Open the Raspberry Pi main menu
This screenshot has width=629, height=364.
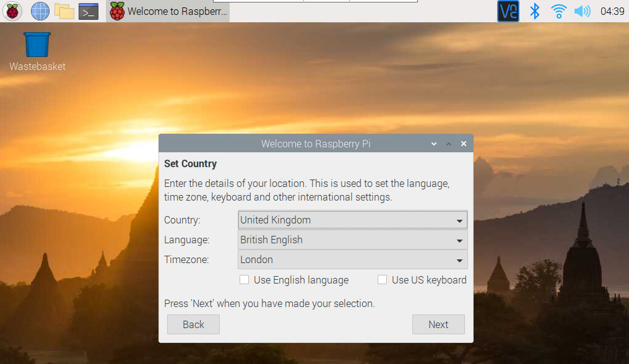pos(12,11)
